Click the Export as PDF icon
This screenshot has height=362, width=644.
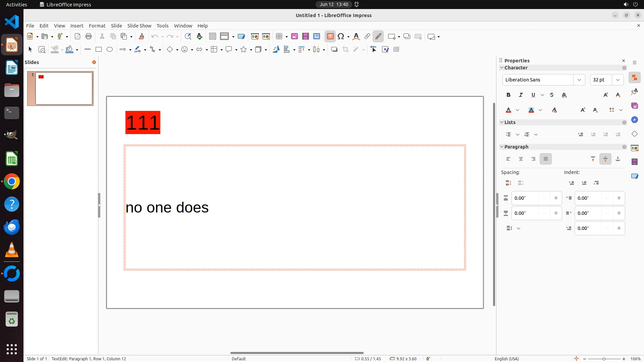pos(77,37)
